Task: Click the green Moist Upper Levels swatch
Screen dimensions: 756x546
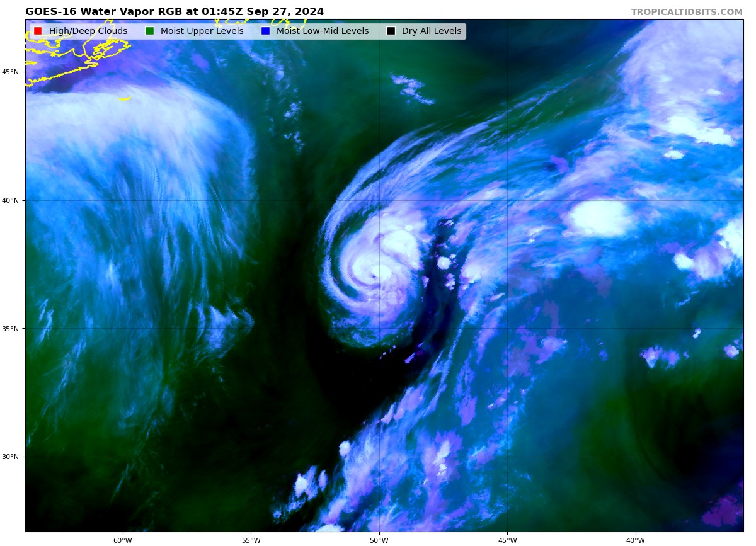Action: click(149, 31)
